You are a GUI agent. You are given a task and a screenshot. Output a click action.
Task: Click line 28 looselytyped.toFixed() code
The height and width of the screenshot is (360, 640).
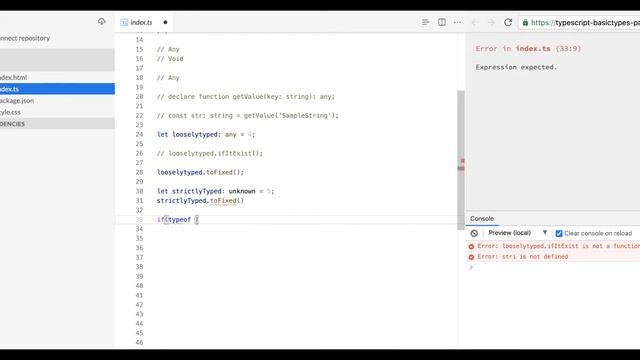pyautogui.click(x=200, y=172)
